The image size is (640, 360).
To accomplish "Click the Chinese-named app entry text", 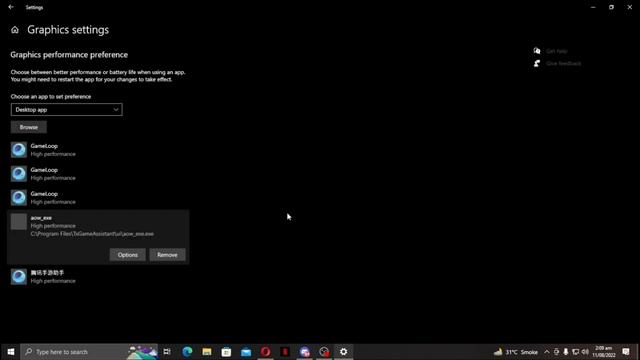I will click(x=47, y=273).
